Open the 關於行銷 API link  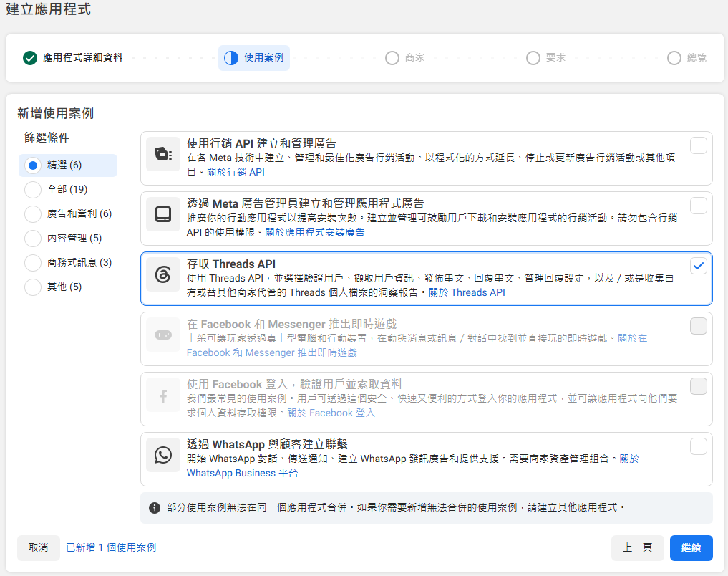(x=236, y=173)
